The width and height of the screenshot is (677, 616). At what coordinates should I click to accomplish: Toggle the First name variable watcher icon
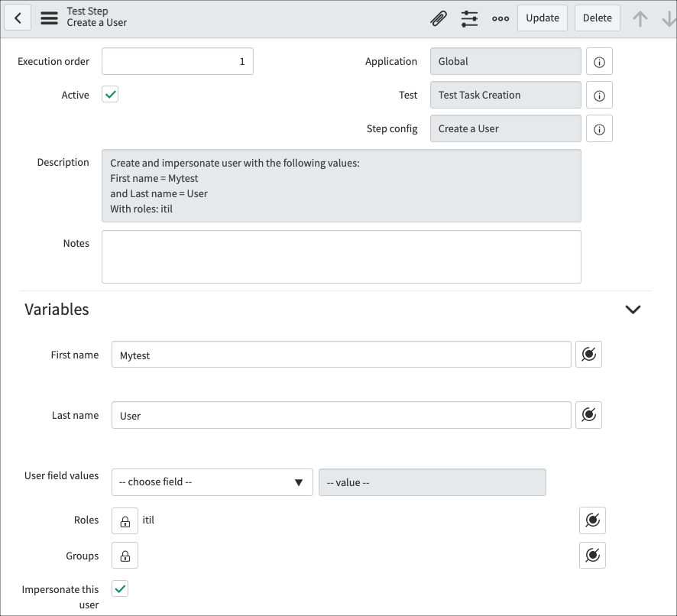click(x=588, y=354)
